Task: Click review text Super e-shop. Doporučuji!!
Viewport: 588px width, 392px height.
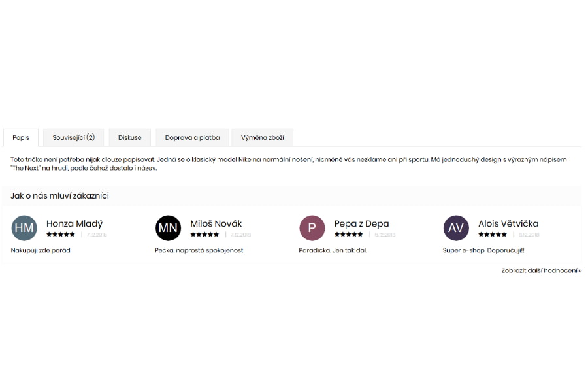Action: [483, 250]
